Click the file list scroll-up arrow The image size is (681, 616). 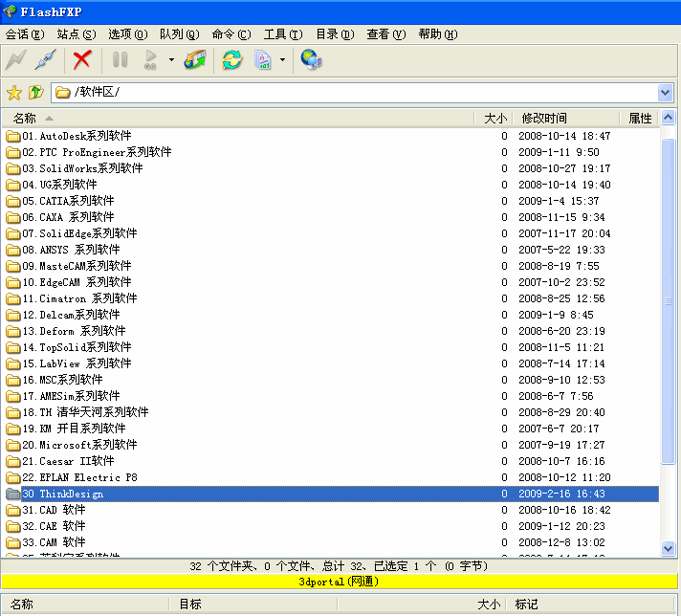[x=668, y=118]
